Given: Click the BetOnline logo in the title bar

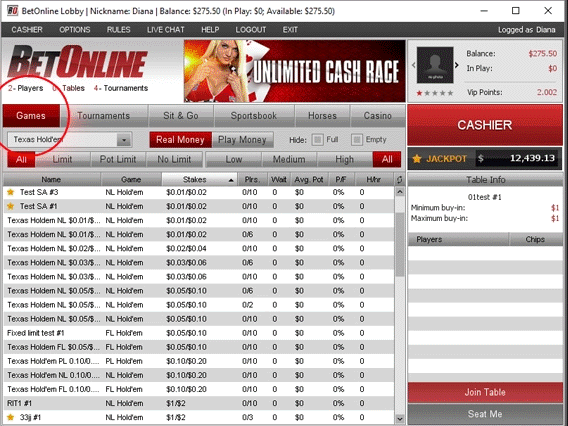Looking at the screenshot, I should pos(12,11).
